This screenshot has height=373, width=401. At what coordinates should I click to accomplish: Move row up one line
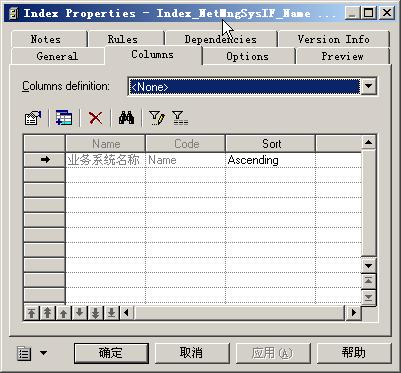point(64,313)
